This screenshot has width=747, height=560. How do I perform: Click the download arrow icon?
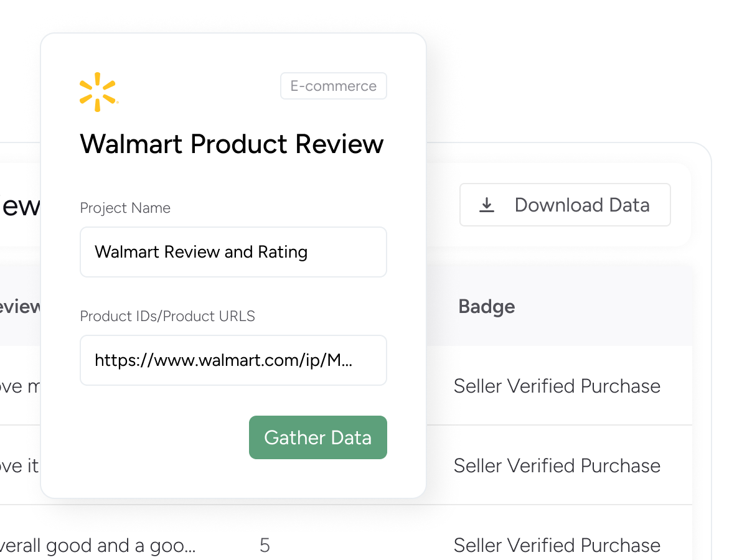pos(487,205)
